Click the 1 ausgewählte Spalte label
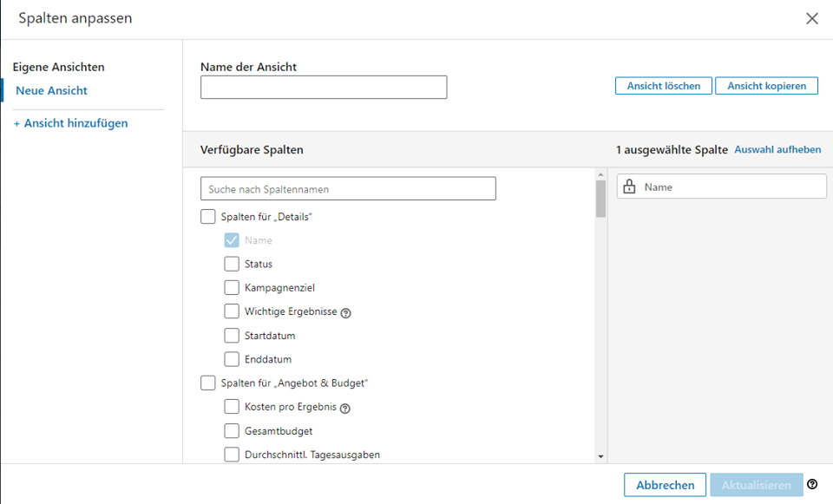The image size is (833, 504). tap(672, 150)
